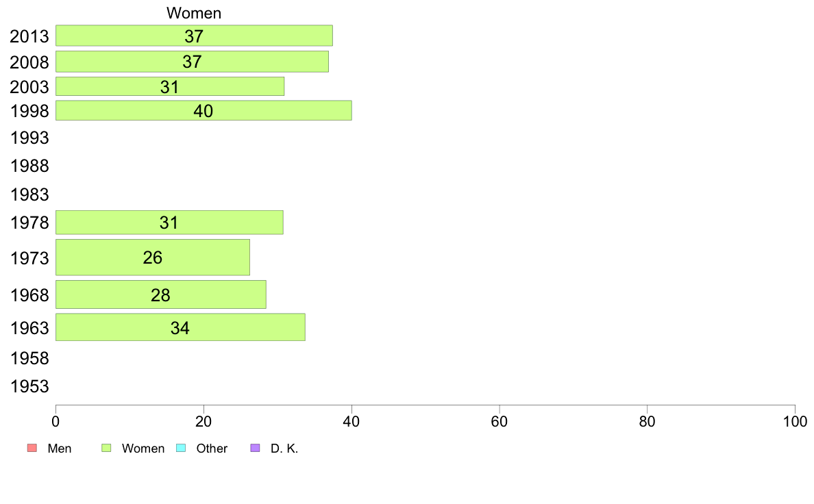Screen dimensions: 814x504
Task: Click the green Women legend swatch
Action: (x=106, y=448)
